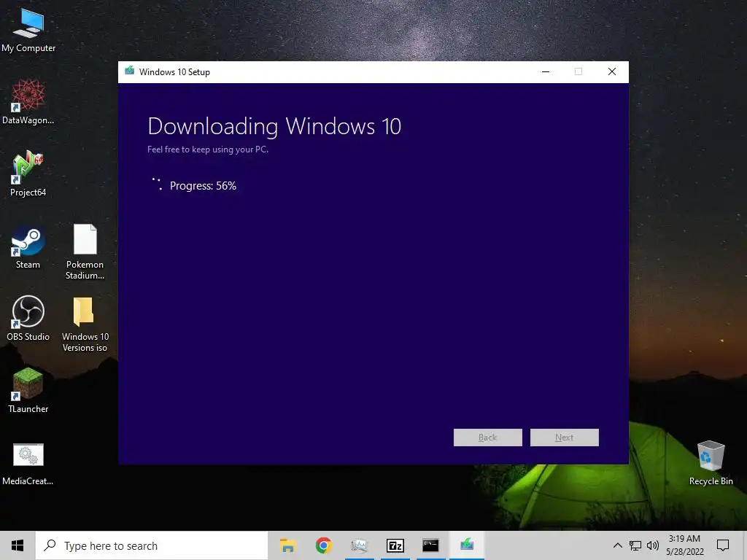The width and height of the screenshot is (747, 560).
Task: Select the TLauncher desktop shortcut
Action: [28, 391]
